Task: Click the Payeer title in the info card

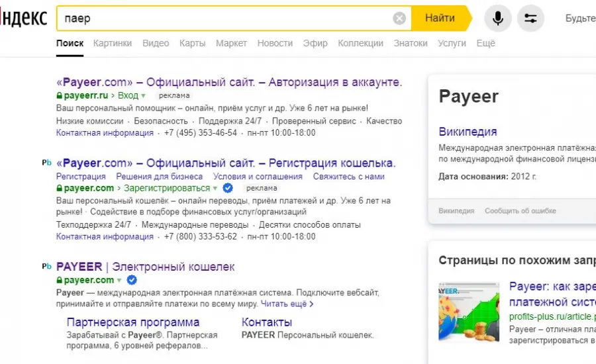Action: pos(468,97)
